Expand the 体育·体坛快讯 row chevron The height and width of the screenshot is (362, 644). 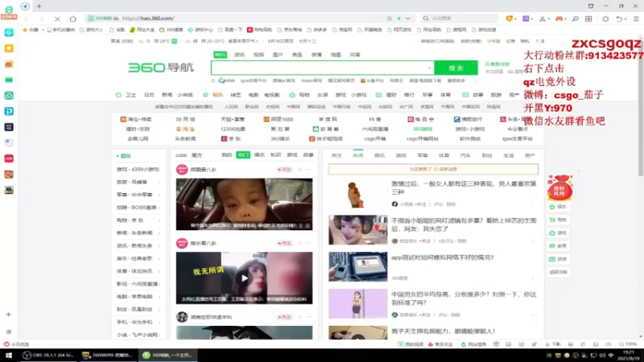pos(159,271)
